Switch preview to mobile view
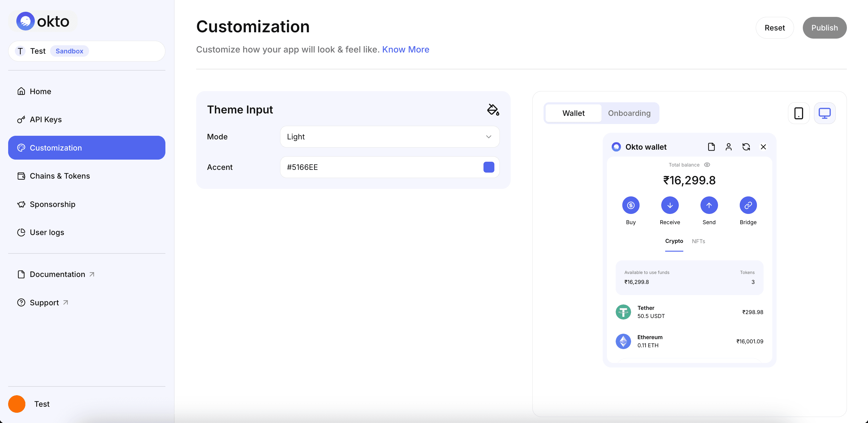The width and height of the screenshot is (868, 423). pyautogui.click(x=799, y=113)
